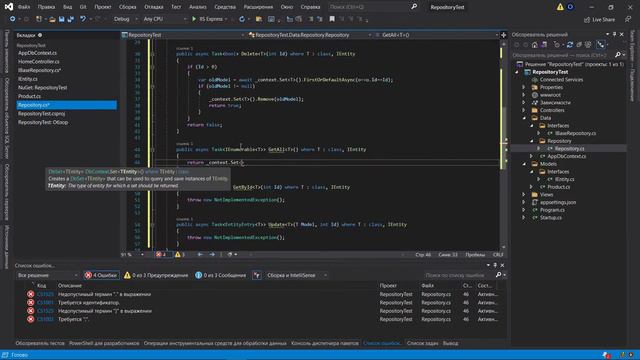Viewport: 640px width, 360px height.
Task: Click Sync/refresh icon in Solution Explorer
Action: click(x=570, y=45)
